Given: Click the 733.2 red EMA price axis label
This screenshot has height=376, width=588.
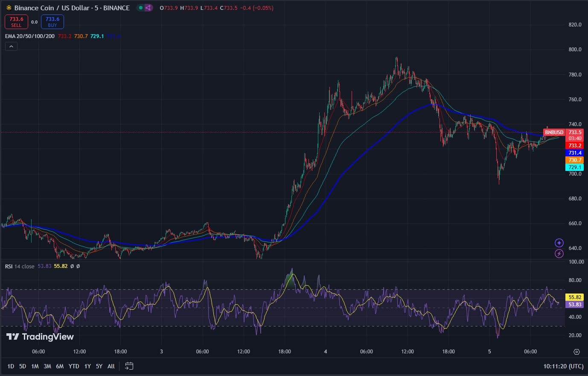Looking at the screenshot, I should click(x=575, y=146).
